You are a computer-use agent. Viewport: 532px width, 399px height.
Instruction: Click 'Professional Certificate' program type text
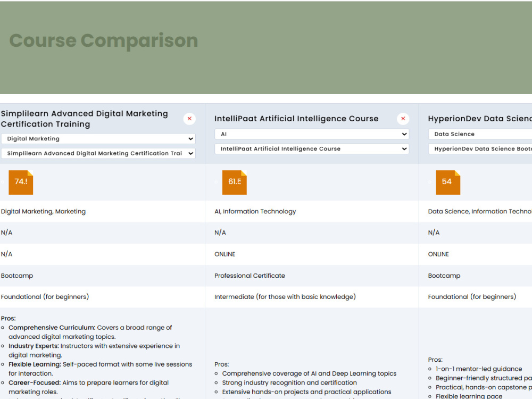(250, 276)
